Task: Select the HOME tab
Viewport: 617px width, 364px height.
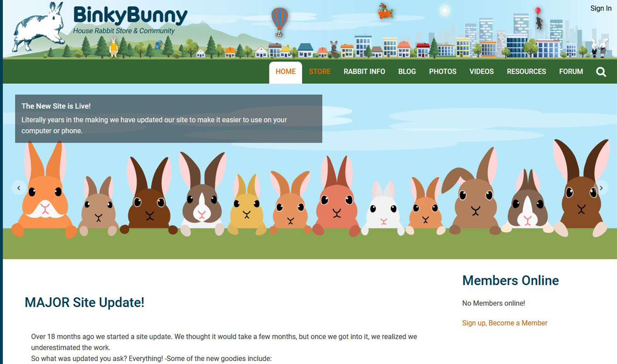Action: click(286, 72)
